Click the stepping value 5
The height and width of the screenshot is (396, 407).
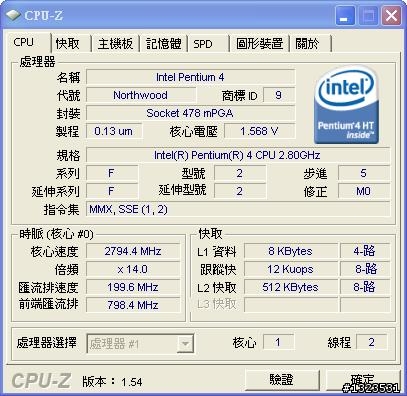(x=364, y=173)
